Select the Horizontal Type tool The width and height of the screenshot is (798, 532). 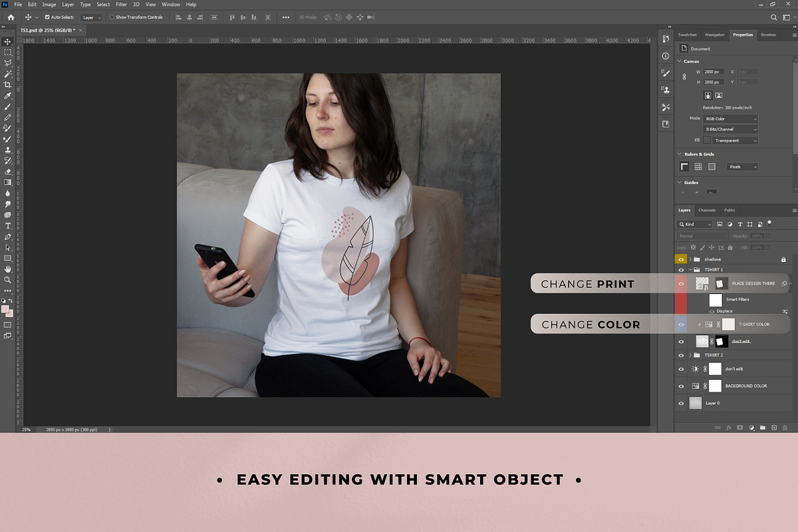[8, 225]
